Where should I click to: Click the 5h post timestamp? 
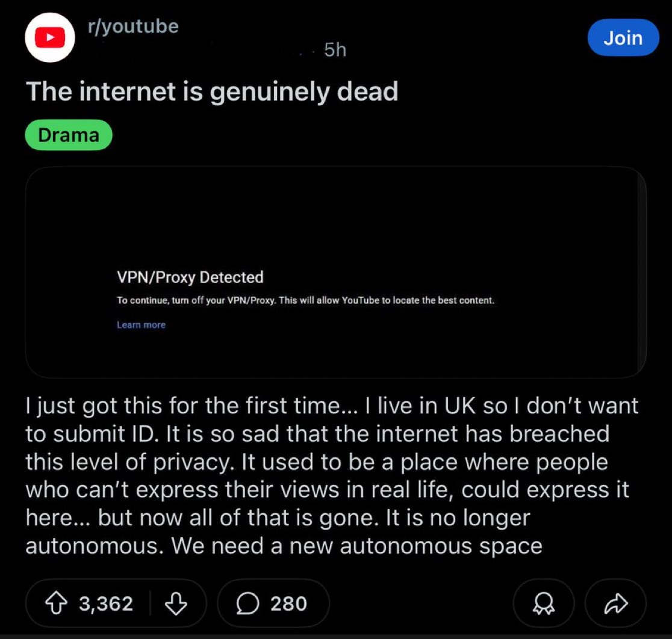[335, 50]
